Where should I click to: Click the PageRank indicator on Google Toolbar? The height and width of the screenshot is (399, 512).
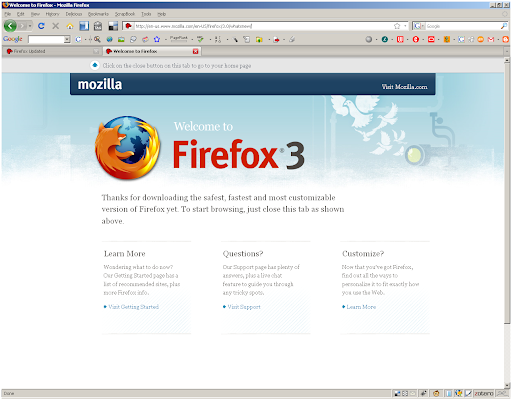tap(179, 39)
